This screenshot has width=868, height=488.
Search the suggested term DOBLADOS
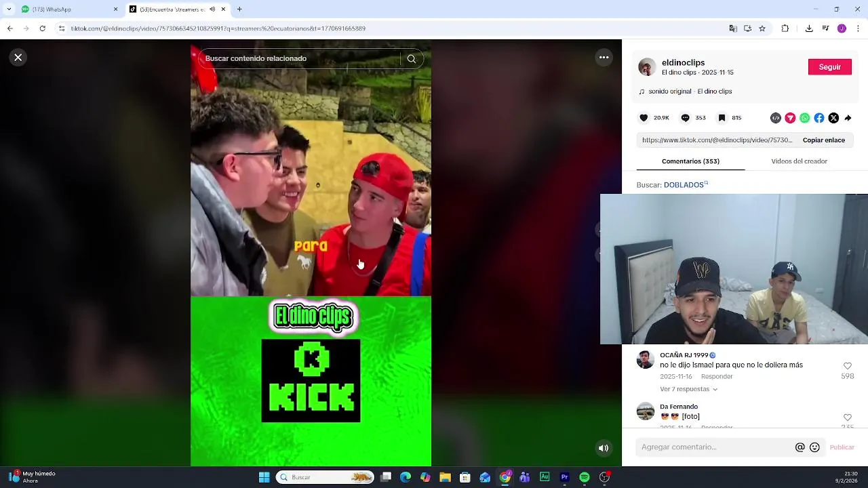[x=686, y=185]
